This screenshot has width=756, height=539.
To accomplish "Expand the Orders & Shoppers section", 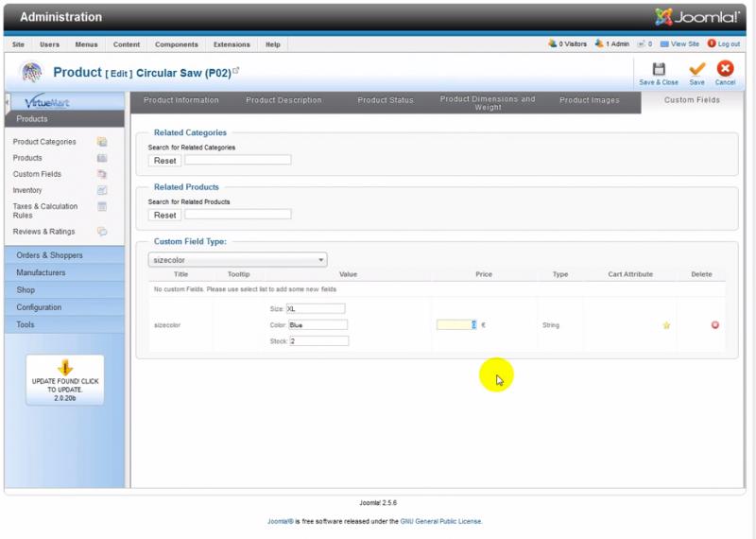I will (49, 255).
